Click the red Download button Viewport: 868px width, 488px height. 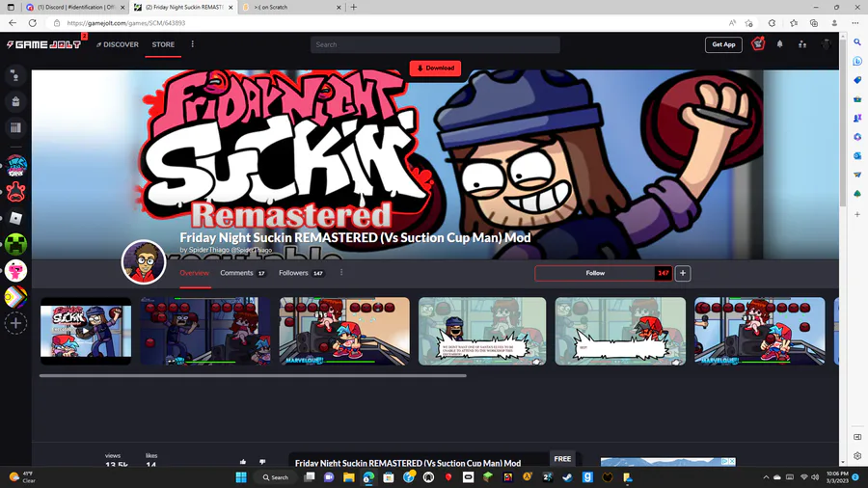pyautogui.click(x=435, y=68)
